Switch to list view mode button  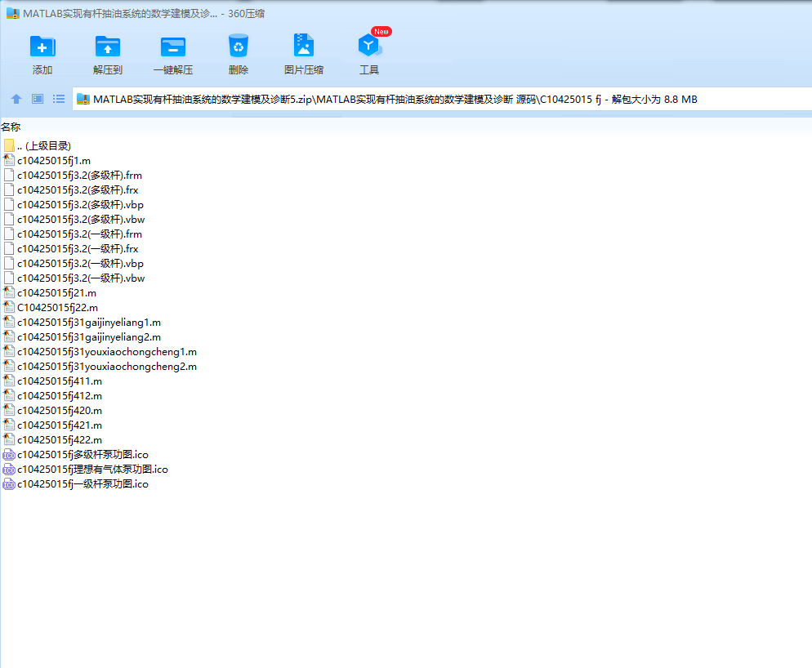[x=59, y=99]
